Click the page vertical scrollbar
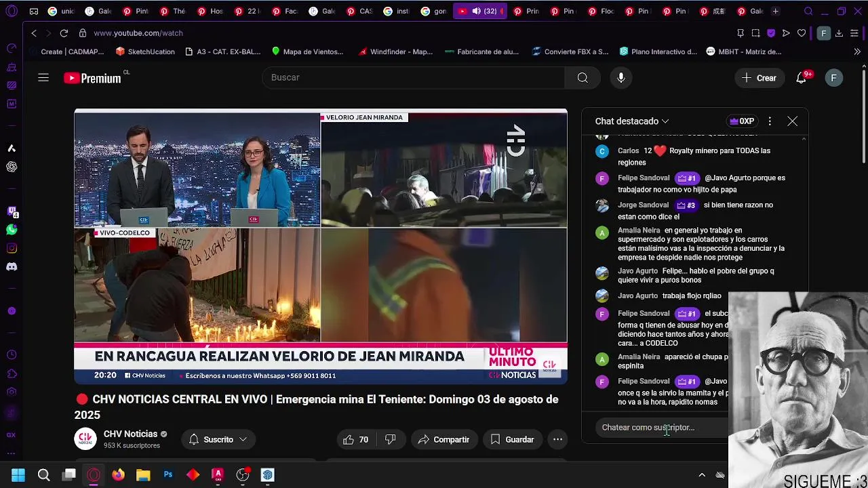Viewport: 868px width, 488px height. [864, 115]
